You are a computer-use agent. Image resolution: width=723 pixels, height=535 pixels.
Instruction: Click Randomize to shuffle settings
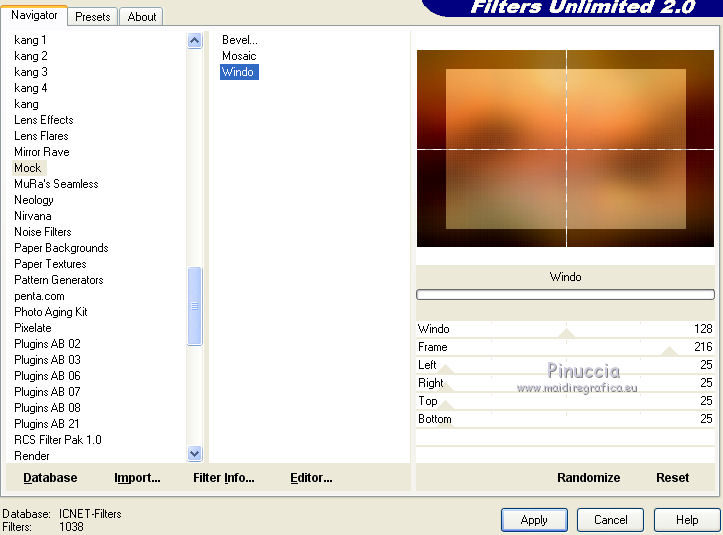pos(588,477)
